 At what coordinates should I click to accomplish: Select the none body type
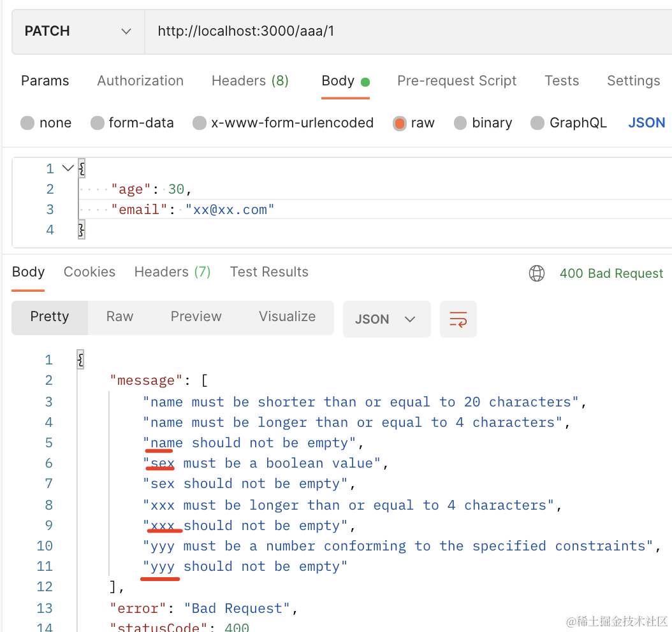click(x=27, y=123)
